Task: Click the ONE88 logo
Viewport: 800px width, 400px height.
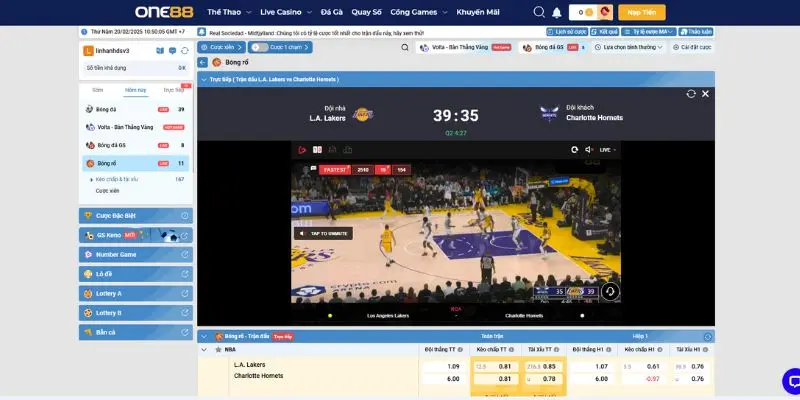Action: coord(164,12)
